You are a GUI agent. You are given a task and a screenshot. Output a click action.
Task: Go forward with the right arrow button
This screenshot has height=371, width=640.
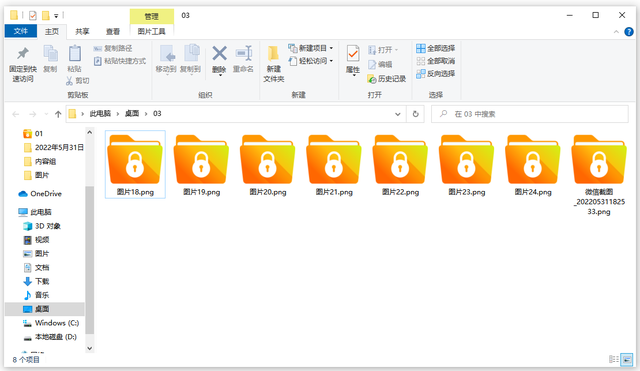tap(33, 114)
